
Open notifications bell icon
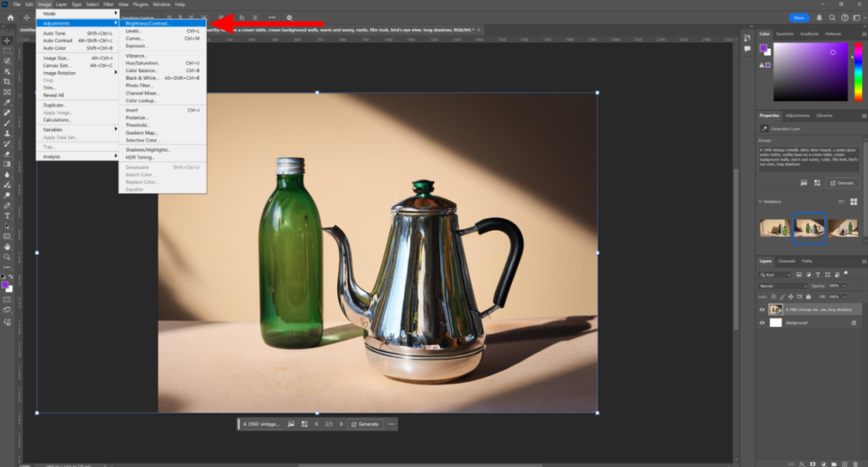click(x=820, y=18)
